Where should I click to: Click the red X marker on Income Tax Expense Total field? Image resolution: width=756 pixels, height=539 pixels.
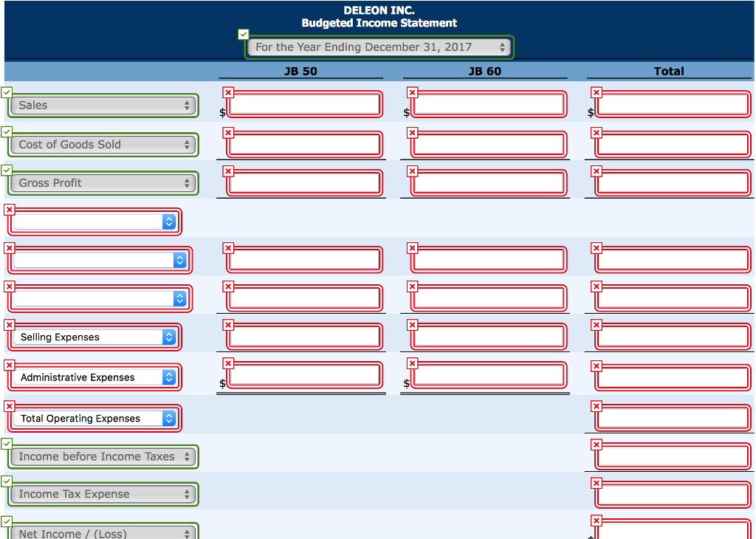597,483
